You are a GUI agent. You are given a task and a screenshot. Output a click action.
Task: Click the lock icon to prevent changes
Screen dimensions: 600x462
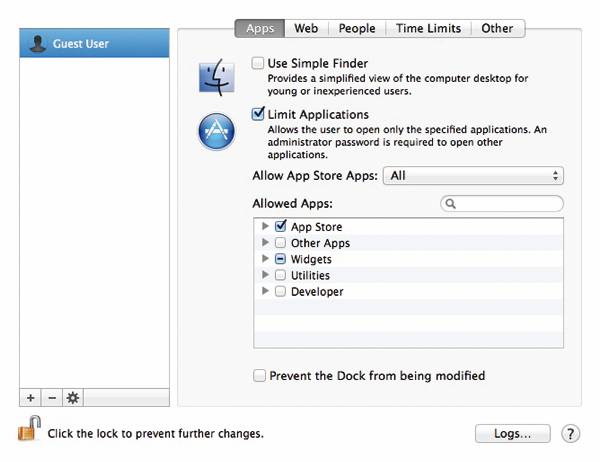pyautogui.click(x=26, y=431)
